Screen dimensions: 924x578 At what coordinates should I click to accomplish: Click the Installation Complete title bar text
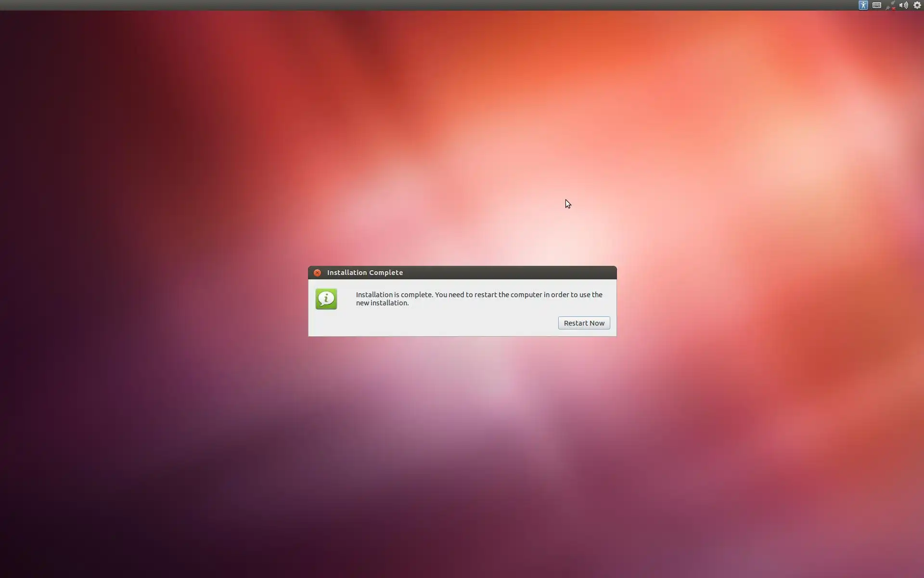(x=365, y=273)
